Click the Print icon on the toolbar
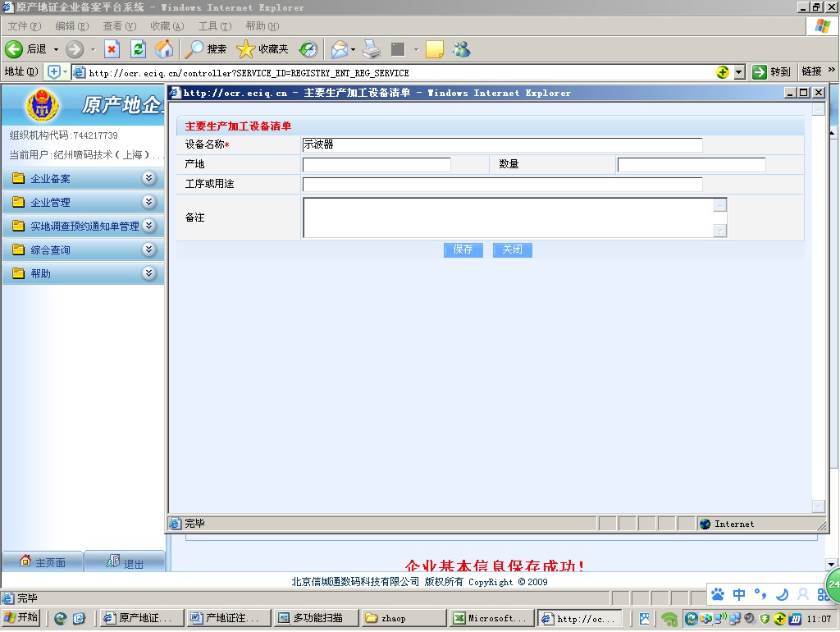Viewport: 840px width, 632px height. pyautogui.click(x=370, y=49)
